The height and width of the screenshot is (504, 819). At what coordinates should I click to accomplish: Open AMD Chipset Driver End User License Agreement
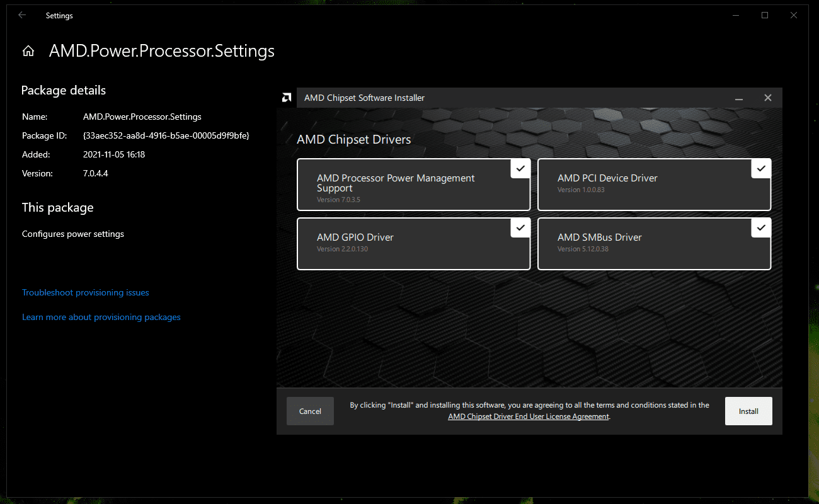(529, 416)
